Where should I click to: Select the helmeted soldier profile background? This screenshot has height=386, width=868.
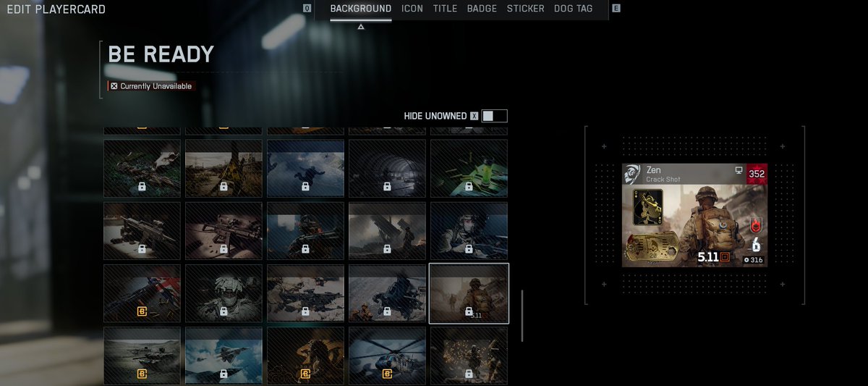point(305,231)
